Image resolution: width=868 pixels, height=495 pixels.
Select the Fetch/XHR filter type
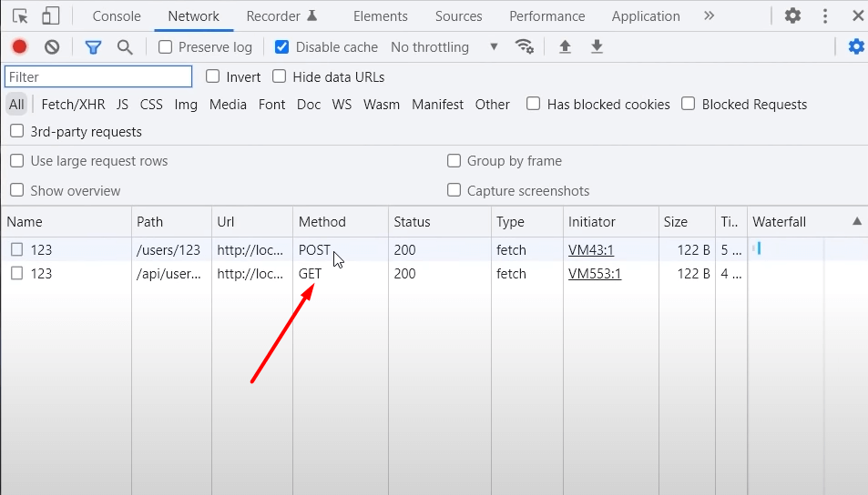coord(73,105)
